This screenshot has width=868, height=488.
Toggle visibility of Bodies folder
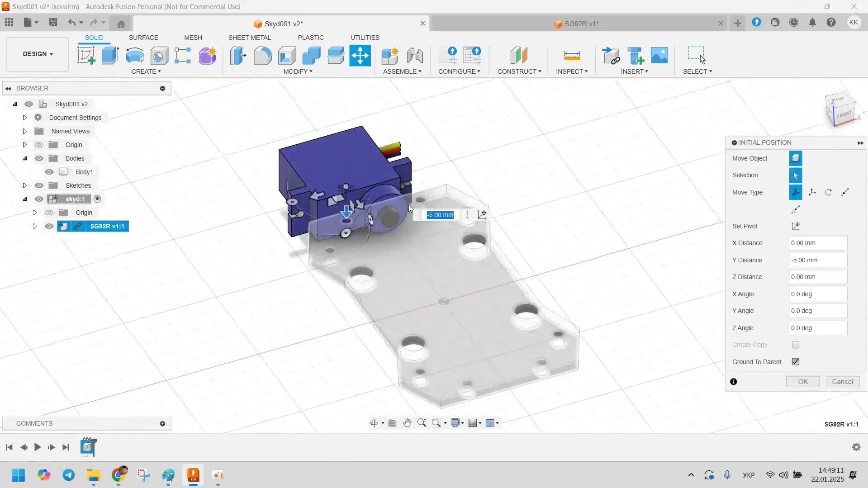click(39, 158)
